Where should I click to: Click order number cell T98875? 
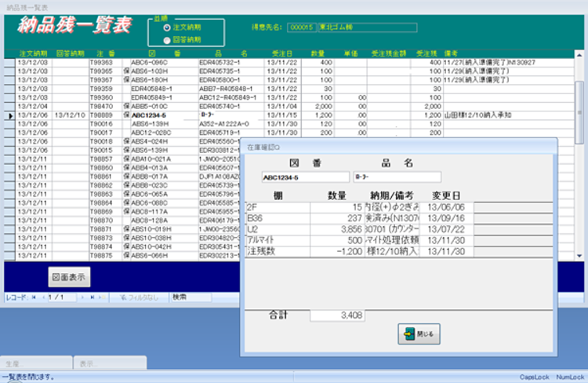(x=106, y=256)
